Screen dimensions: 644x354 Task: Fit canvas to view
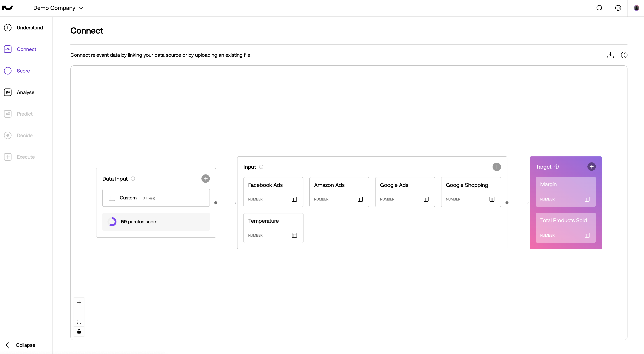click(79, 322)
